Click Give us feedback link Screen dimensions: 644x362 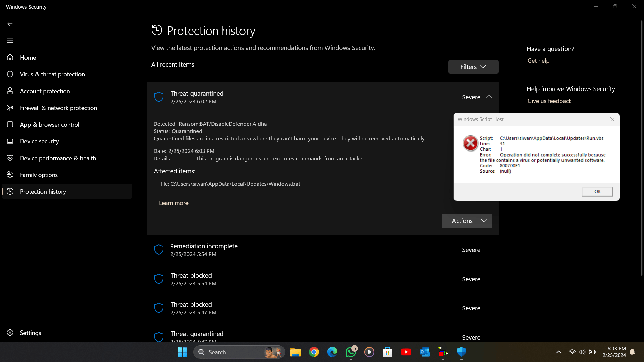click(549, 101)
